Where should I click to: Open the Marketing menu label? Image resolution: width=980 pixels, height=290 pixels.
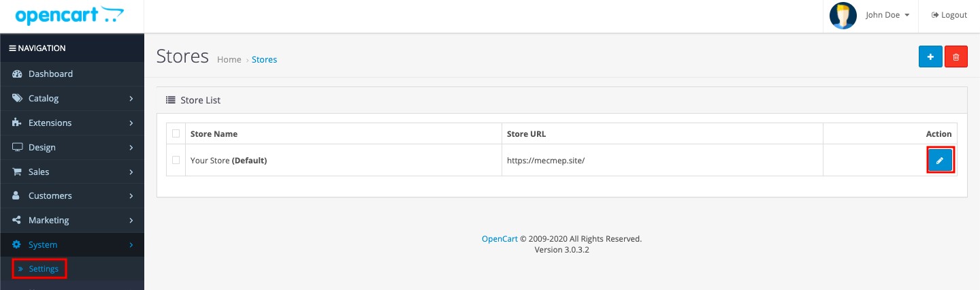click(48, 220)
